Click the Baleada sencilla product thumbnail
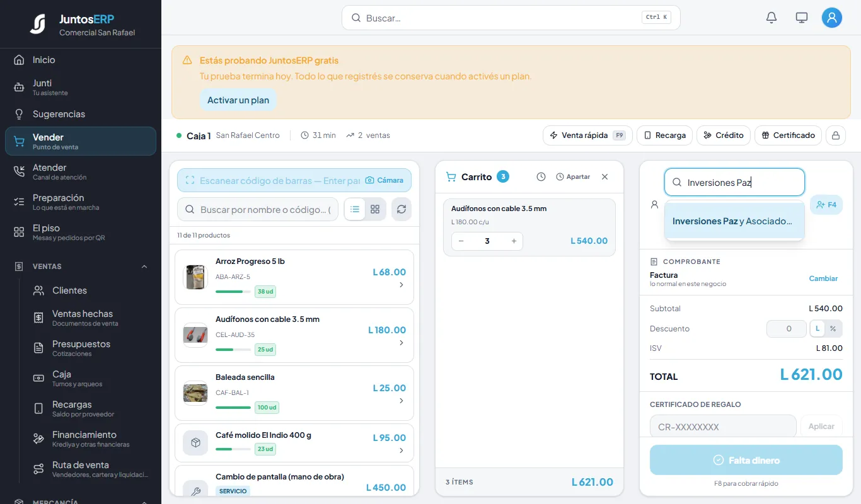The height and width of the screenshot is (504, 861). 195,393
